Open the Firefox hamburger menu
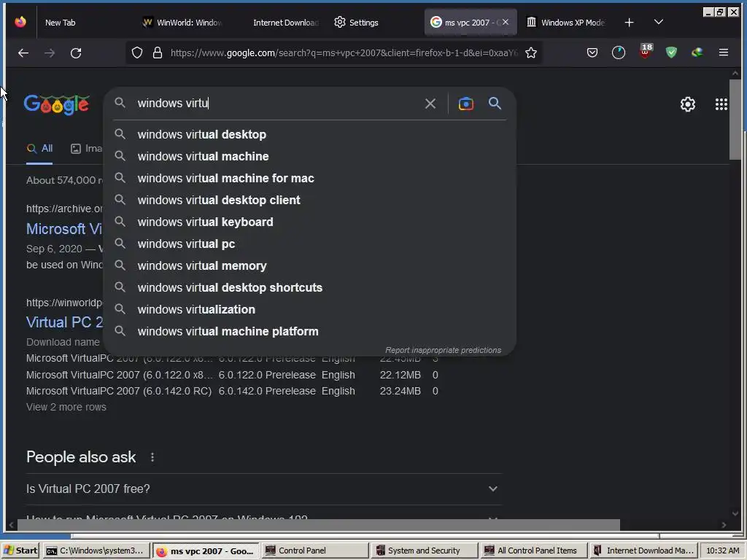747x560 pixels. [x=723, y=52]
